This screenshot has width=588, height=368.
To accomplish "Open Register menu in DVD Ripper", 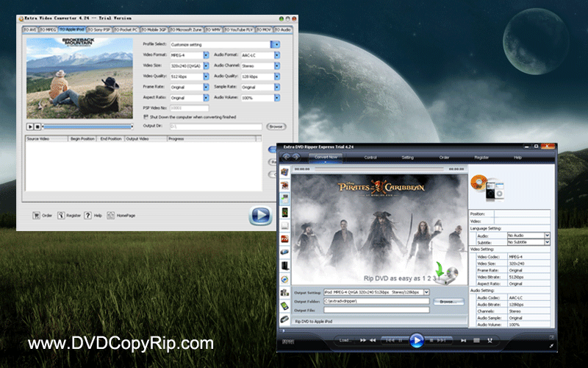I will pyautogui.click(x=481, y=158).
